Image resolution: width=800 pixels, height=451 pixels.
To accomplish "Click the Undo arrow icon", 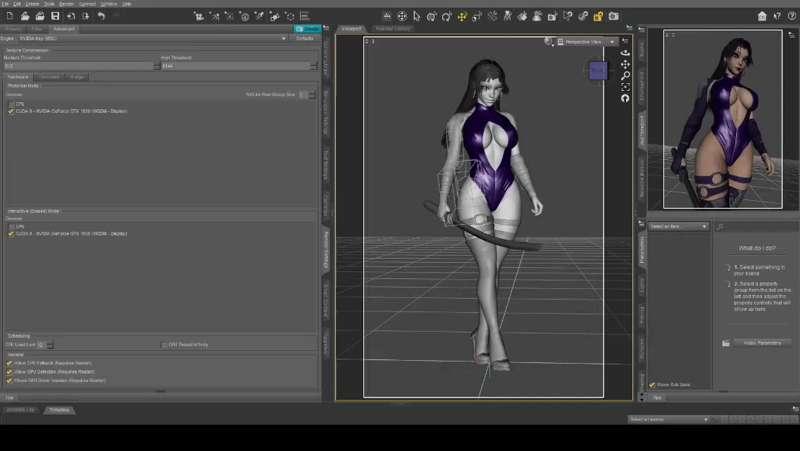I will tap(101, 16).
